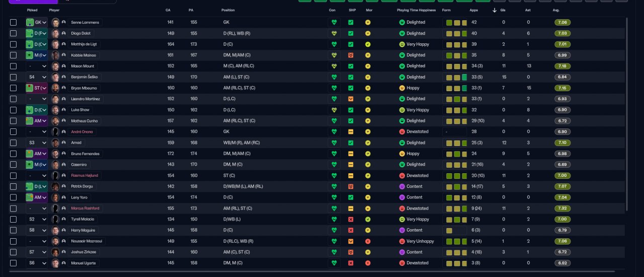The height and width of the screenshot is (277, 644).
Task: Click Matthijs de Ligt's Very Happy face icon
Action: (x=402, y=44)
